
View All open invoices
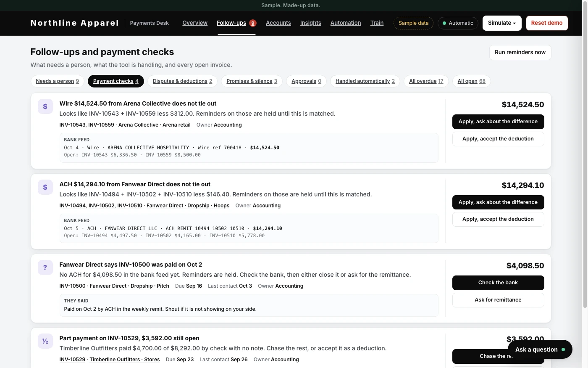[x=472, y=81]
